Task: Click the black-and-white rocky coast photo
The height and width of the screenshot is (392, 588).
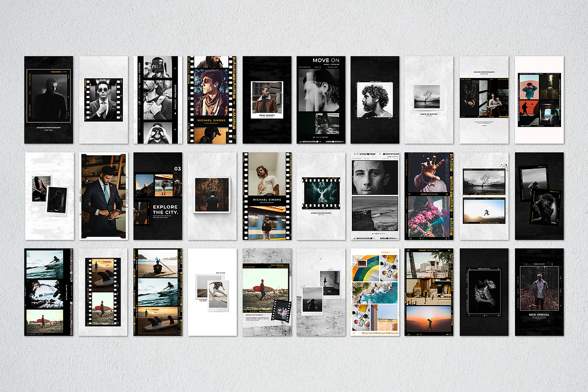Action: tap(375, 214)
